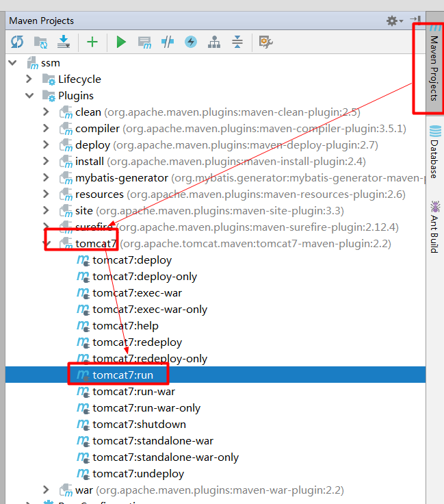Collapse the Plugins node
This screenshot has width=444, height=504.
29,95
